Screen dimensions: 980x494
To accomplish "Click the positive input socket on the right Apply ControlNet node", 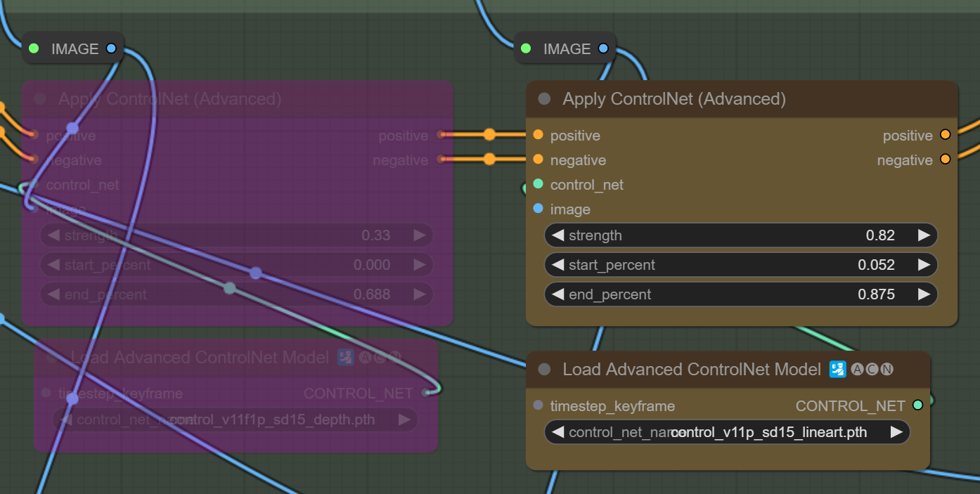I will coord(539,135).
